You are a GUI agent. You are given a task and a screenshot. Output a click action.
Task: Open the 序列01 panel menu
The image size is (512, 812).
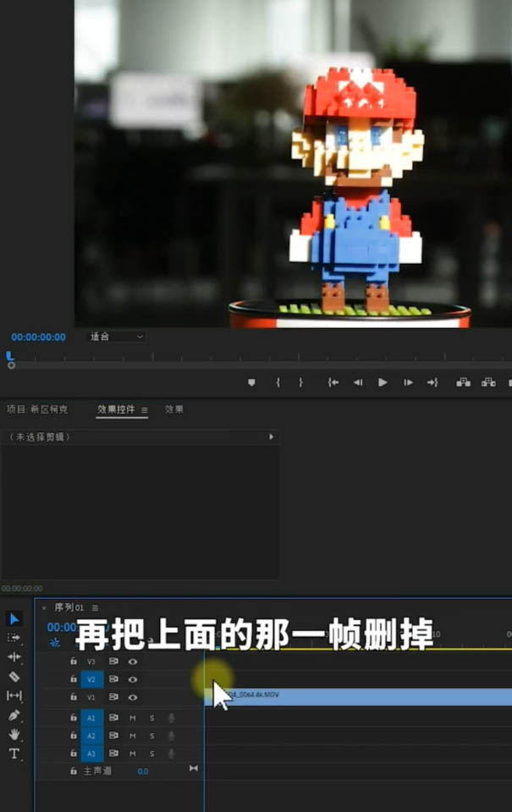coord(96,607)
